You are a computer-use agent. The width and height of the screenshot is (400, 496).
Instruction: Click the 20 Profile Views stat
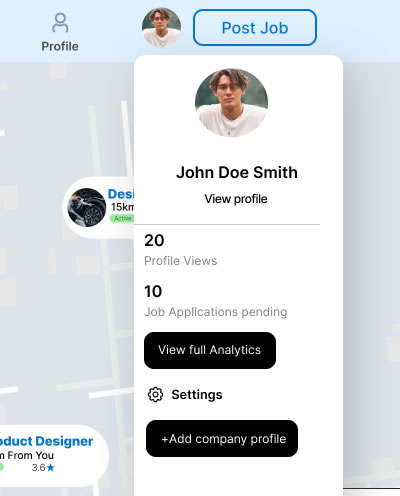pos(180,250)
